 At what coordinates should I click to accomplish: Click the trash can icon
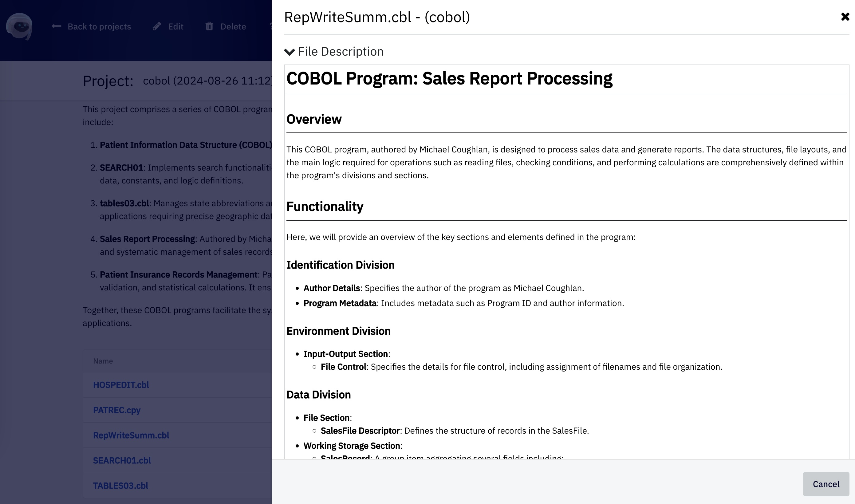click(209, 26)
